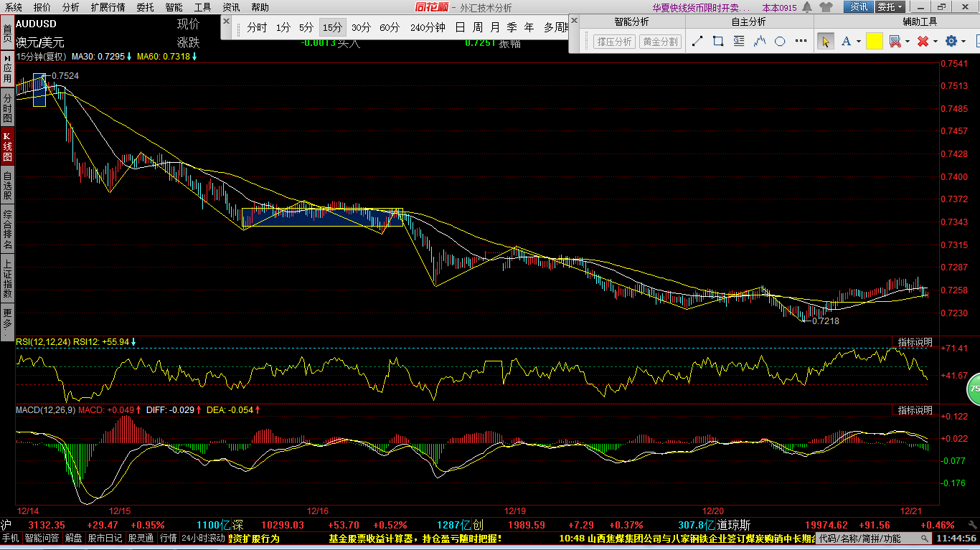Click the 资讯 button in title bar
The image size is (980, 550).
(859, 7)
